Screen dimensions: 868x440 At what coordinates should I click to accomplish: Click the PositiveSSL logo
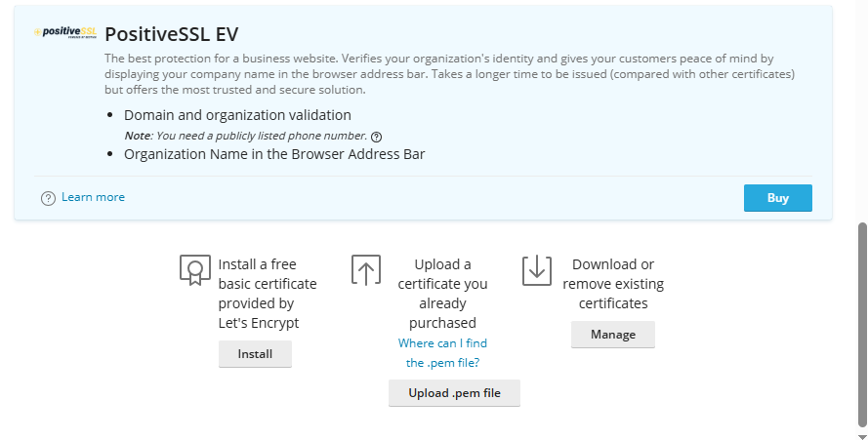pos(65,32)
